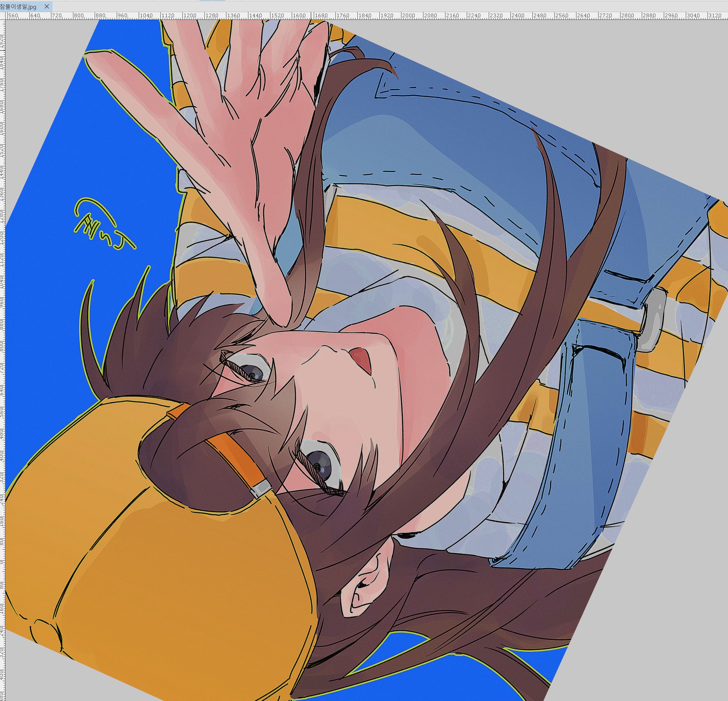Image resolution: width=728 pixels, height=701 pixels.
Task: Close the 잠뜰이생일.jpg tab
Action: tap(47, 6)
